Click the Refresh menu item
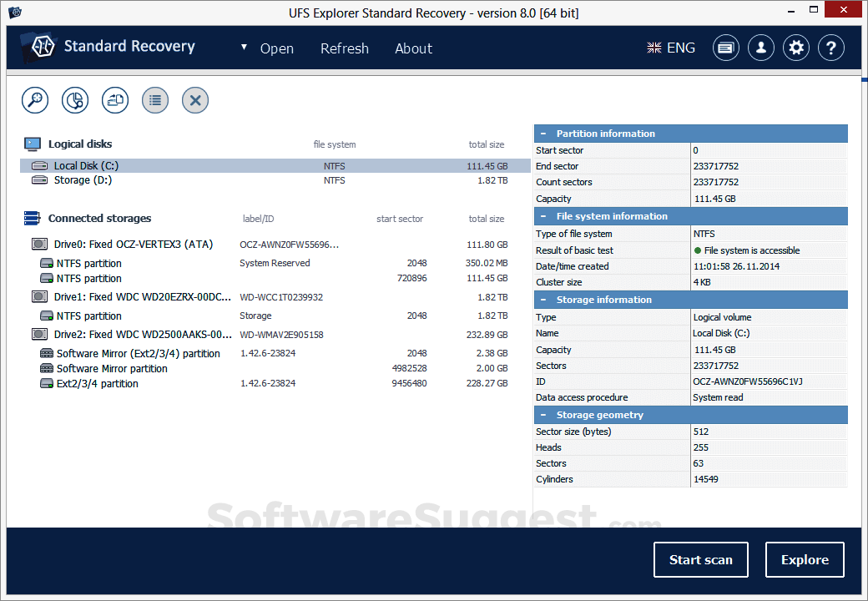868x601 pixels. [x=345, y=48]
